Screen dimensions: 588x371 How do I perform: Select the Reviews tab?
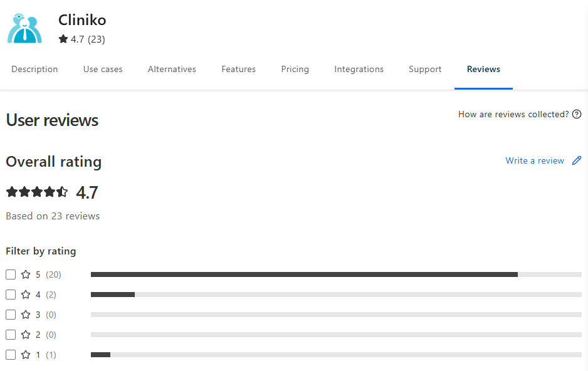tap(483, 70)
